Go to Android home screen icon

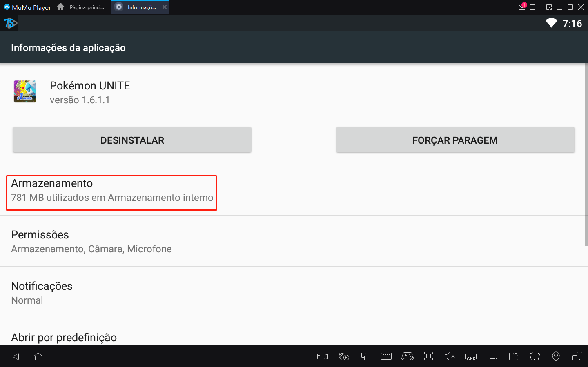coord(38,356)
